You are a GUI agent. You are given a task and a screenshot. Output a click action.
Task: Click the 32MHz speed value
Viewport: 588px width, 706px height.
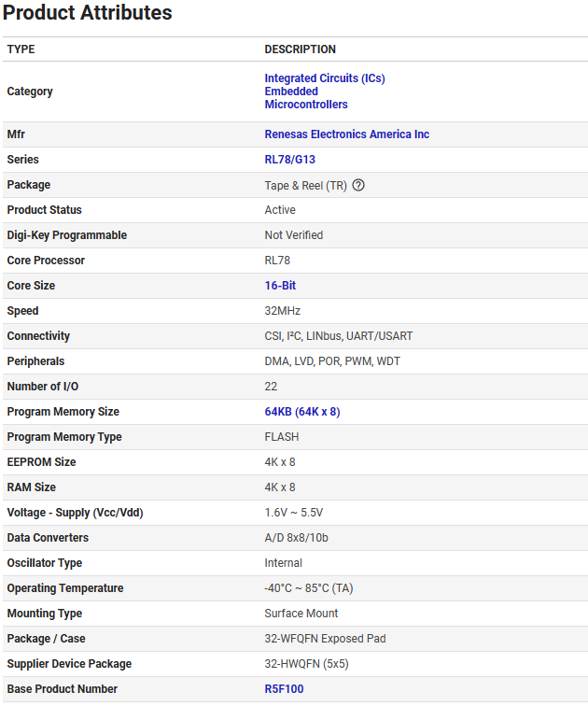pyautogui.click(x=282, y=311)
